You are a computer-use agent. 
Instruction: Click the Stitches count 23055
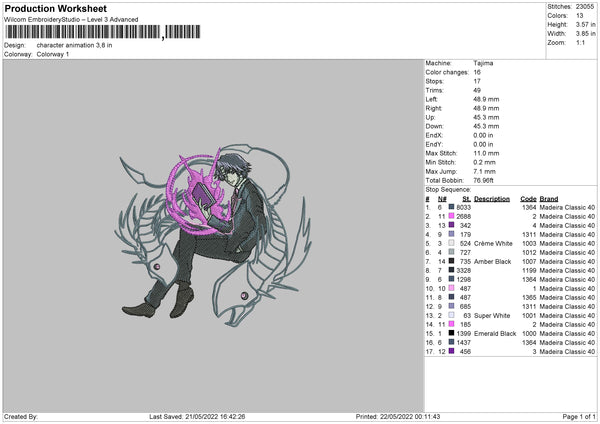[585, 7]
